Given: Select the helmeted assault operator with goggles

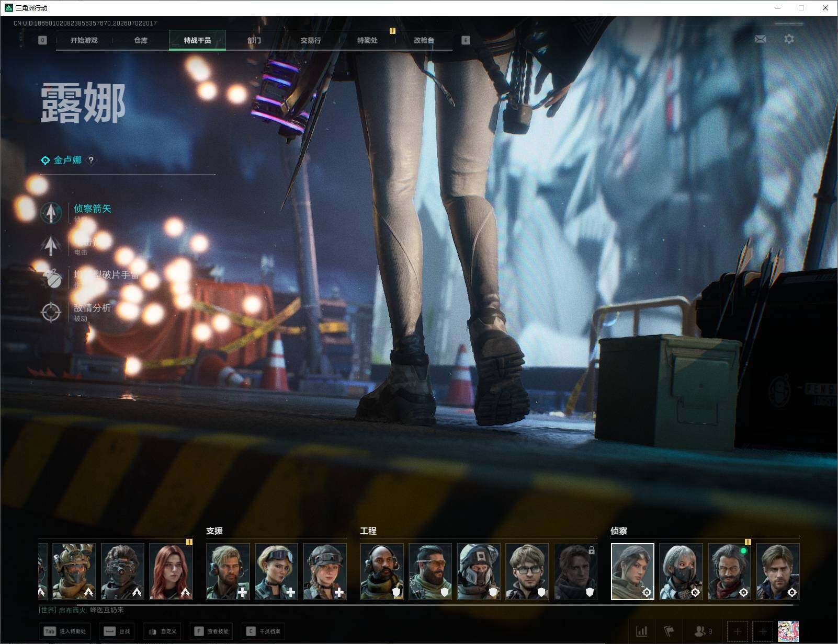Looking at the screenshot, I should point(74,571).
